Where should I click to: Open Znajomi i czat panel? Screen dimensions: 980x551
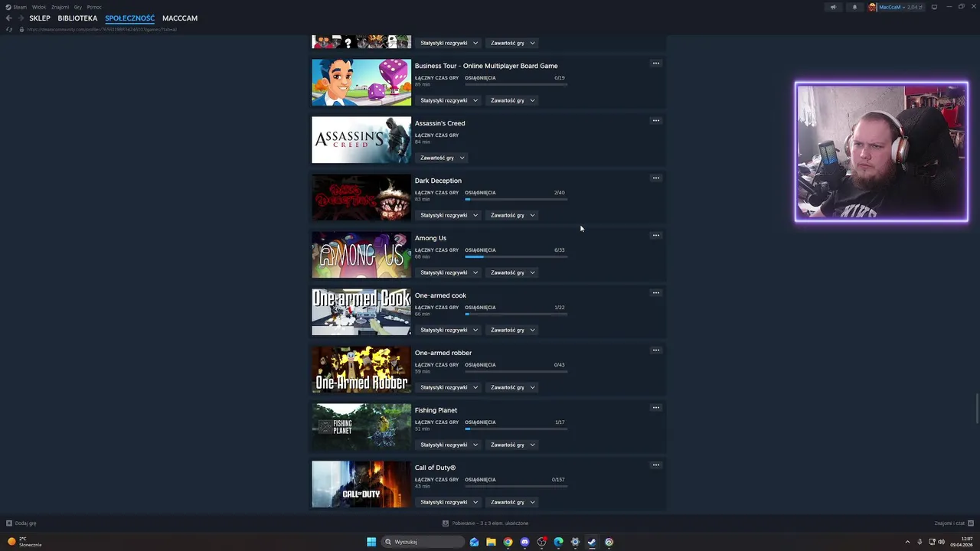tap(953, 523)
